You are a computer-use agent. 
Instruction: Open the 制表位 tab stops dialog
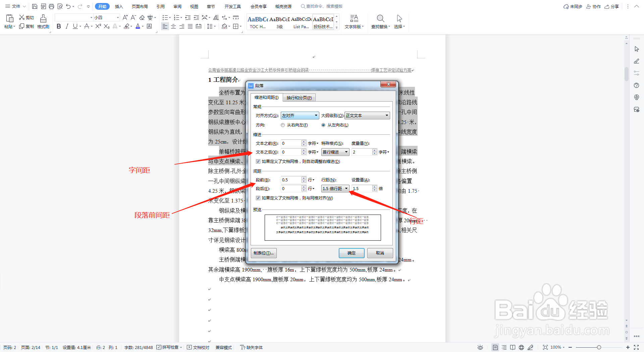pyautogui.click(x=263, y=253)
